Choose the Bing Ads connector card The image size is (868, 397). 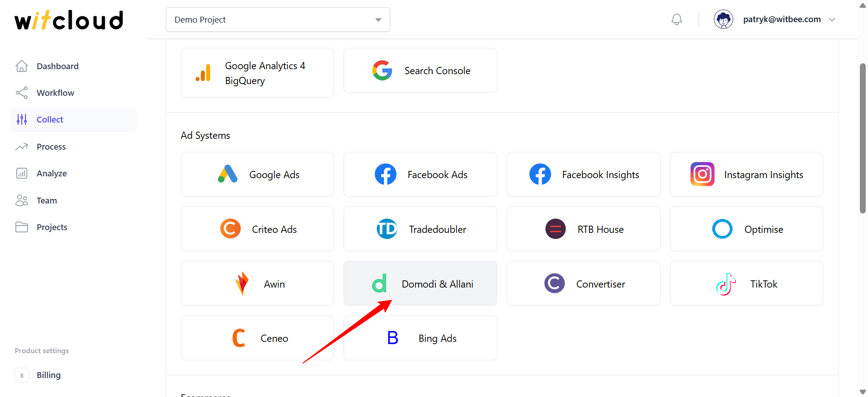coord(420,338)
